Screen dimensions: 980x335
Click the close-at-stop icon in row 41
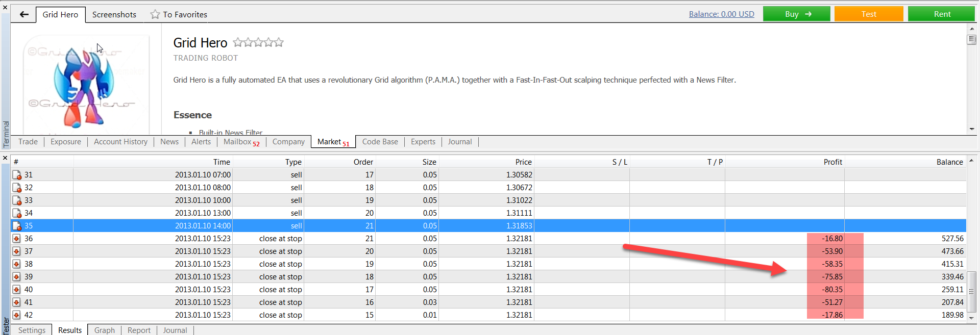17,302
